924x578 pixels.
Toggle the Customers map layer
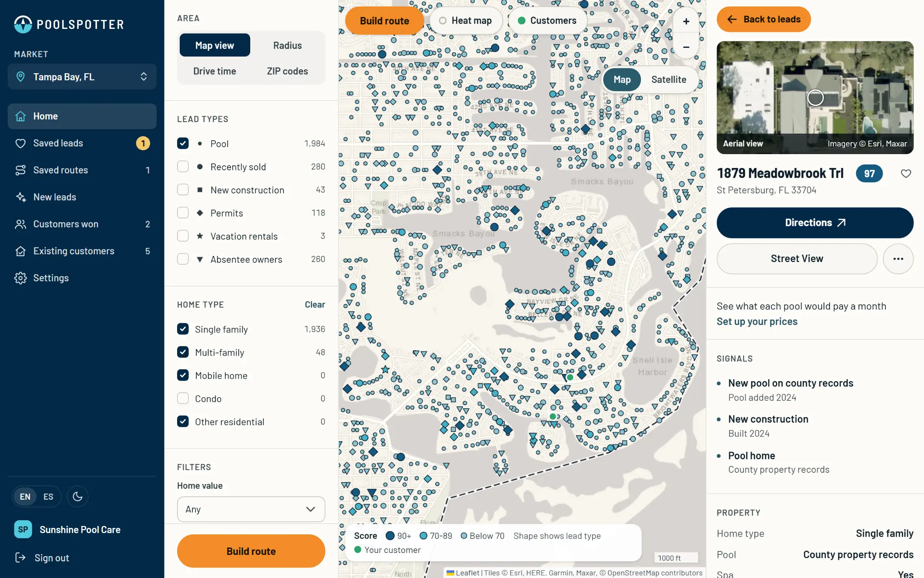pos(547,20)
